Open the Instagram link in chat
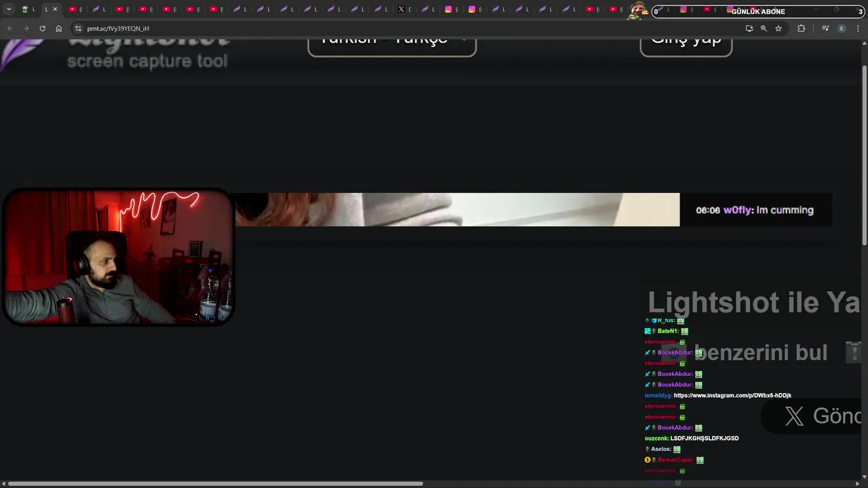Screen dimensions: 868x488 [x=732, y=395]
